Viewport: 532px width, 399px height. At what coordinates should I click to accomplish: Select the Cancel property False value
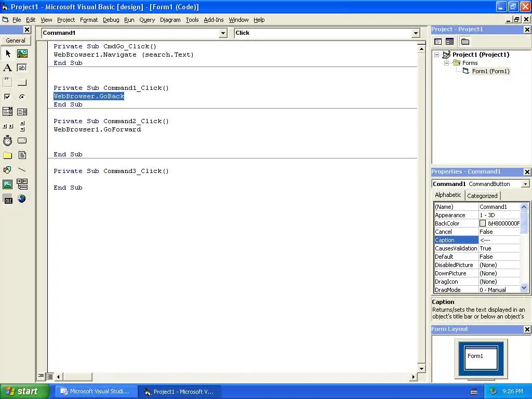pos(499,232)
